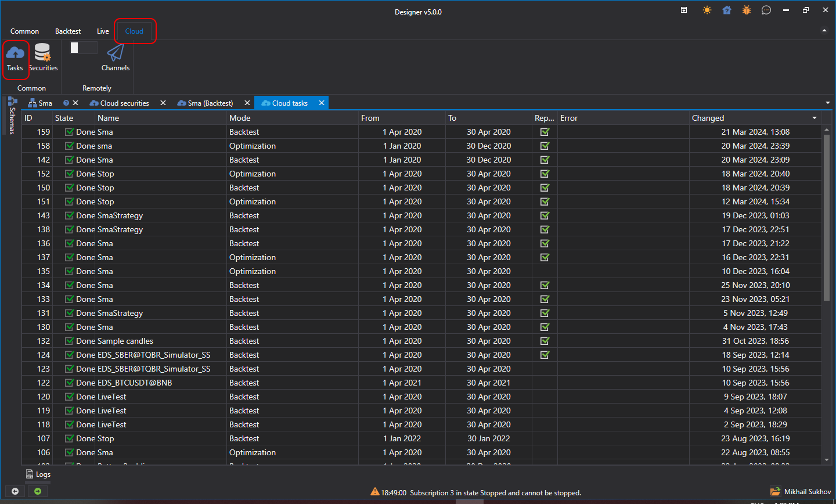
Task: Click Done state icon for task 107
Action: click(x=69, y=438)
